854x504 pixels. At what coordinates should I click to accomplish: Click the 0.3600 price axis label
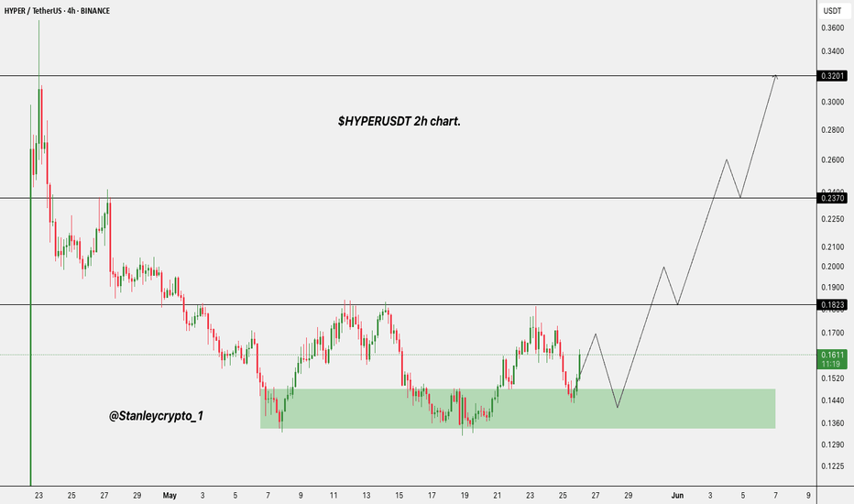click(832, 27)
